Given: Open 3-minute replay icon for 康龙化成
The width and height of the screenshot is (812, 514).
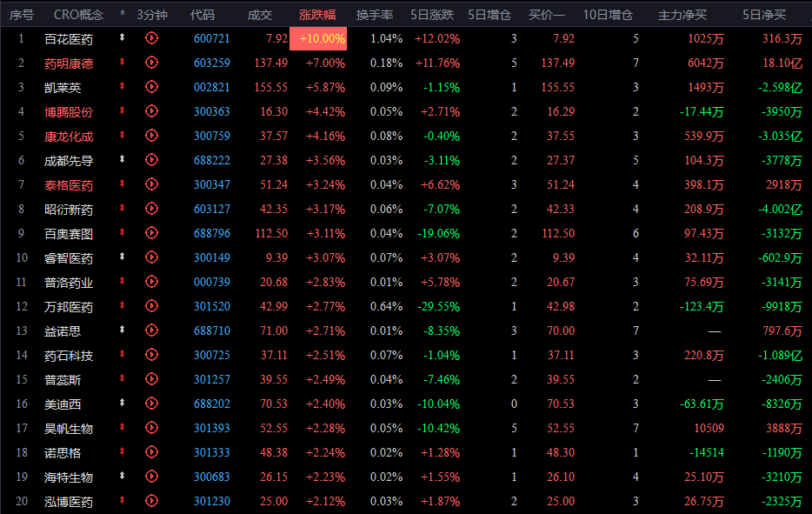Looking at the screenshot, I should coord(151,135).
